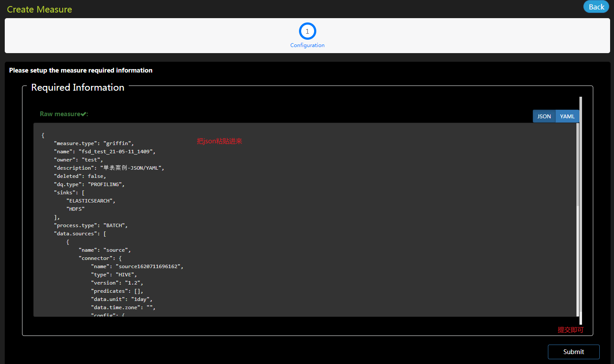
Task: Click inside the raw measure JSON editor
Action: coord(305,220)
